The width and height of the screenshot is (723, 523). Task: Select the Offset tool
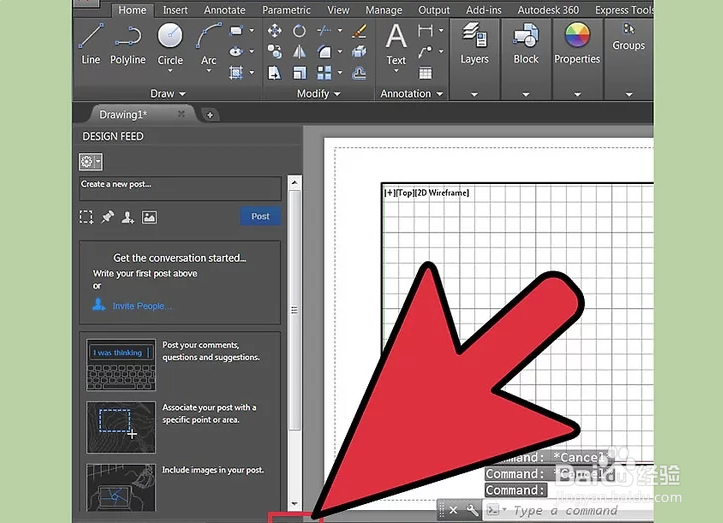(359, 72)
